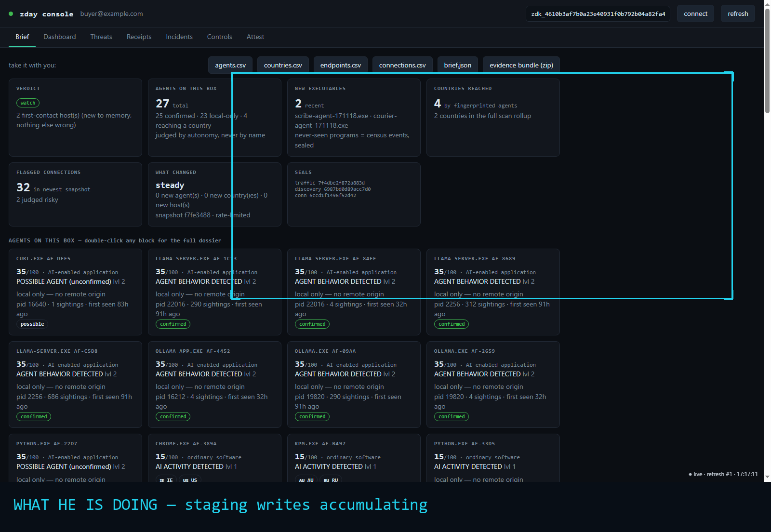Click the zday console title
The image size is (771, 532).
pos(47,14)
